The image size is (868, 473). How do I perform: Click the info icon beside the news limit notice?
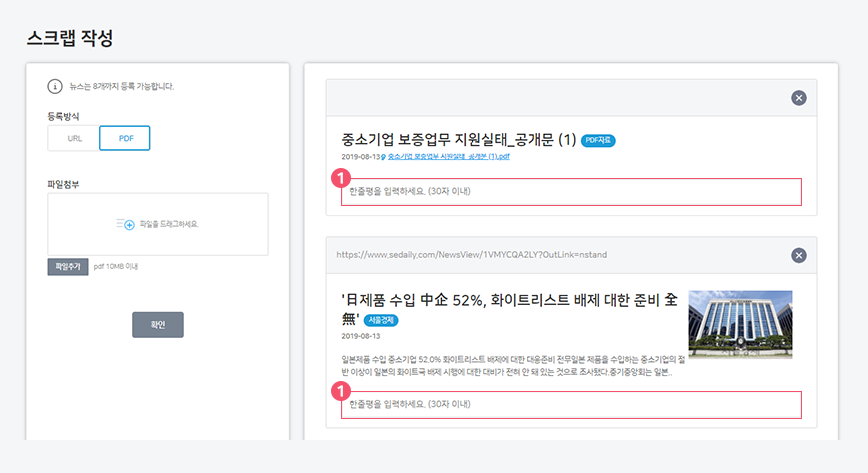point(55,86)
